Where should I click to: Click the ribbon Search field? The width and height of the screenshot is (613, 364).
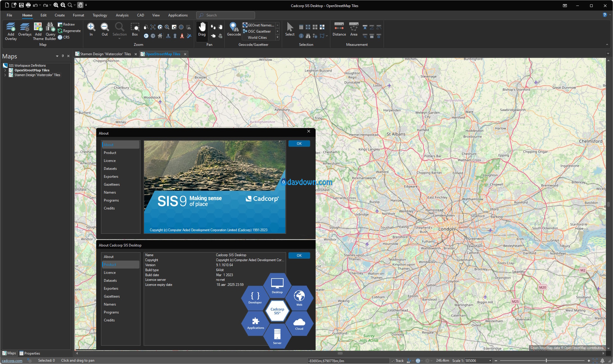[226, 15]
